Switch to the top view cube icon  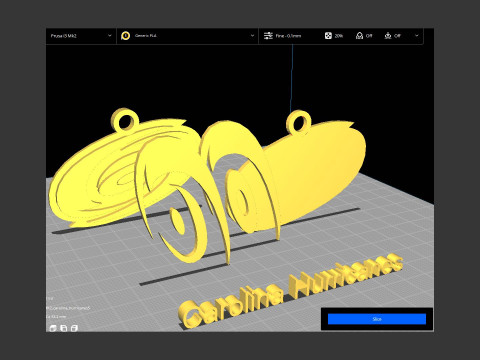click(74, 328)
